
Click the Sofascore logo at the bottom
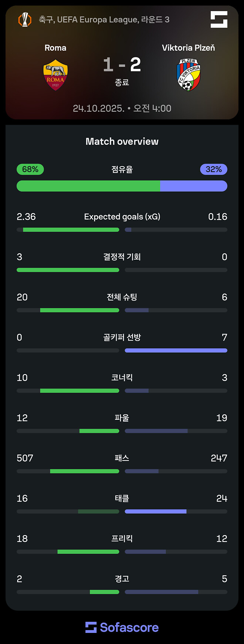[x=91, y=627]
